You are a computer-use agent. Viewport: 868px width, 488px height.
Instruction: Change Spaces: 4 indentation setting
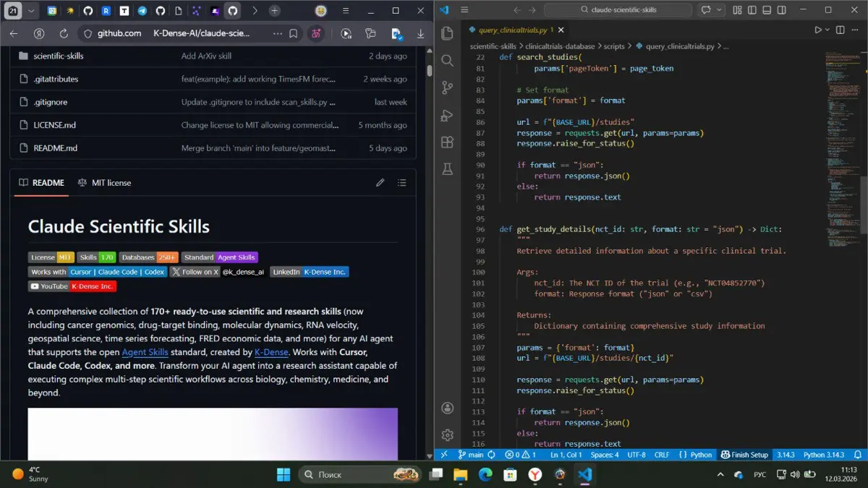605,455
